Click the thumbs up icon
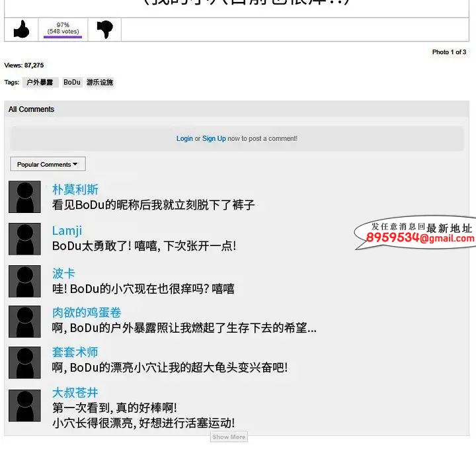The width and height of the screenshot is (476, 463). [x=21, y=29]
